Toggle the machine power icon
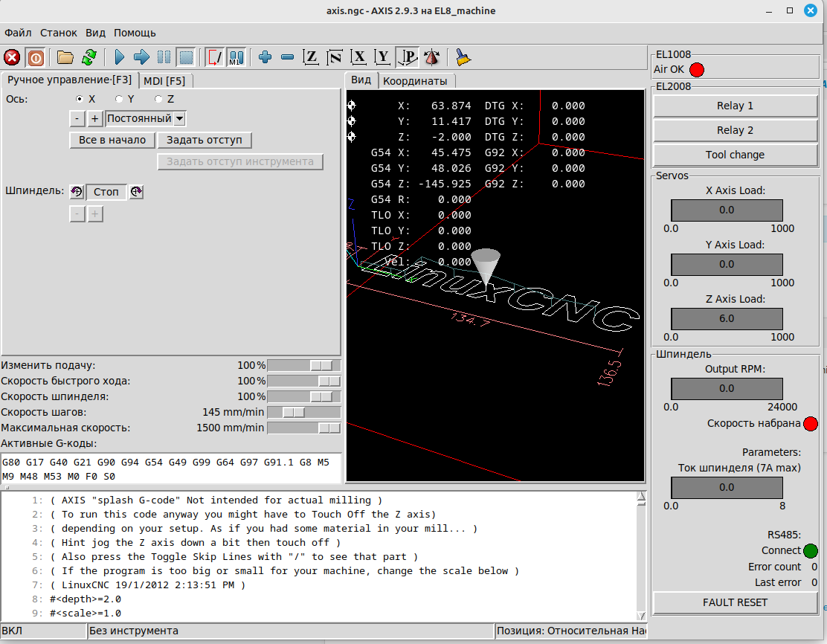 pyautogui.click(x=36, y=57)
